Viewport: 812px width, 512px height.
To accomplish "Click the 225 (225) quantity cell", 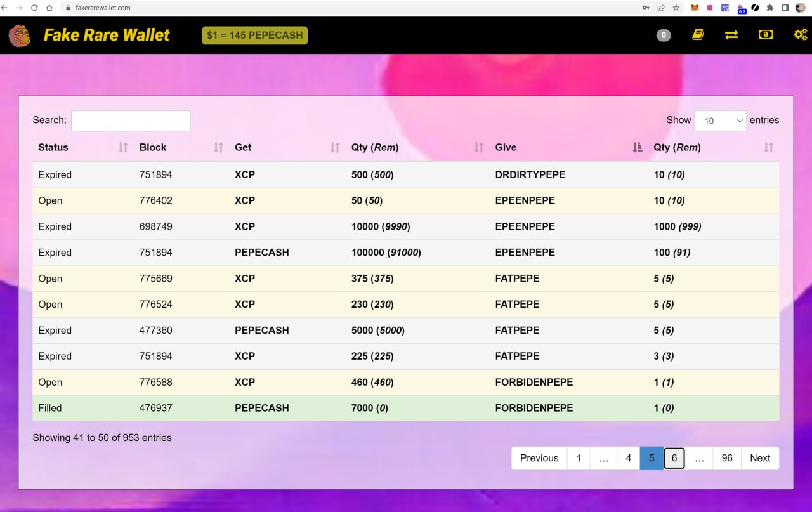I will click(372, 357).
